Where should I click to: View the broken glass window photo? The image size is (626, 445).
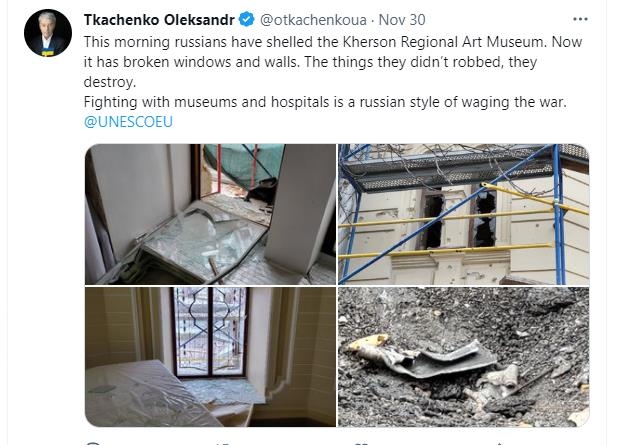[210, 214]
